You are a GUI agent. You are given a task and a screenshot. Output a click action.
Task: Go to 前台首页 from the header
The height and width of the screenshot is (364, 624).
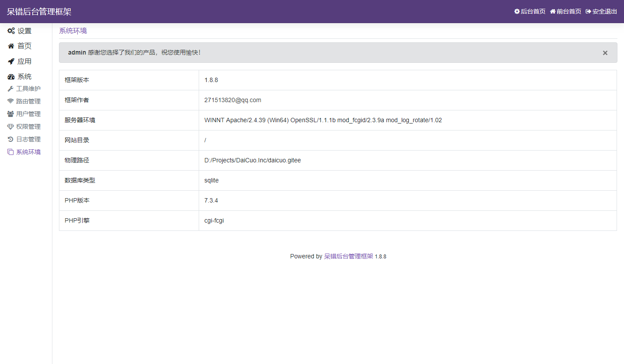point(565,11)
